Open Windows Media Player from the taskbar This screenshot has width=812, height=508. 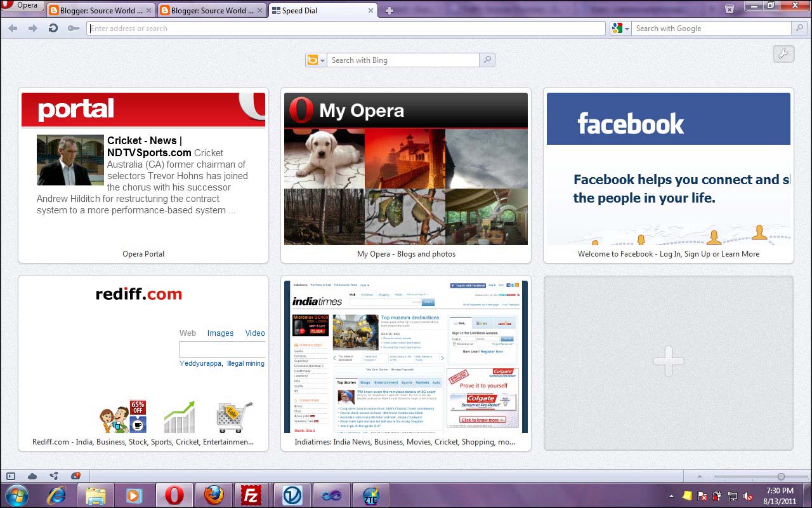tap(134, 495)
